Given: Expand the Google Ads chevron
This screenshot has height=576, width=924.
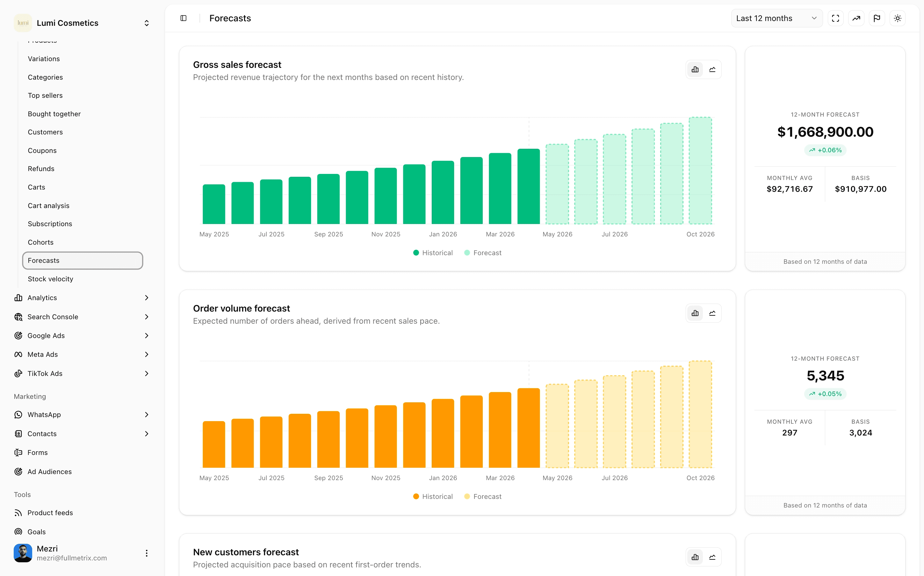Looking at the screenshot, I should (147, 335).
